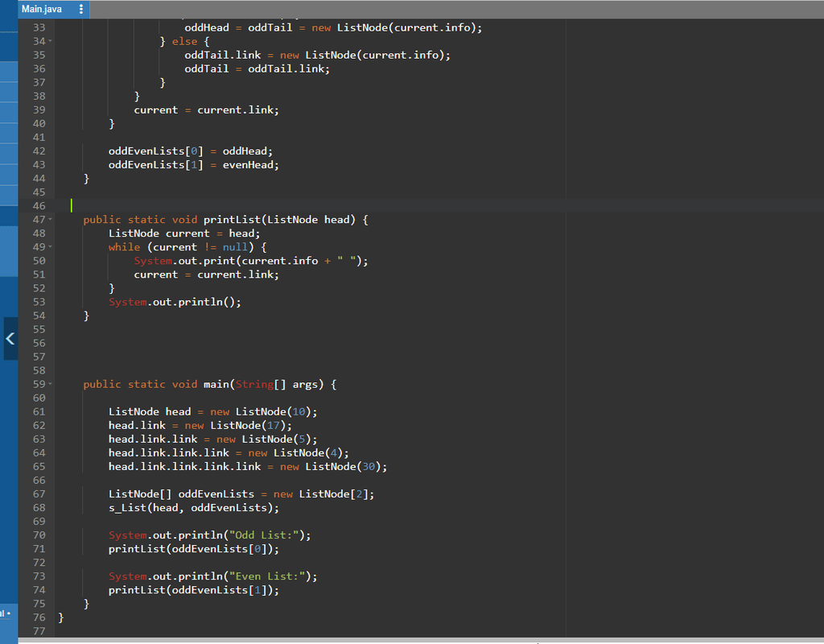
Task: Click 'current = current.link;' on line 39
Action: 207,109
